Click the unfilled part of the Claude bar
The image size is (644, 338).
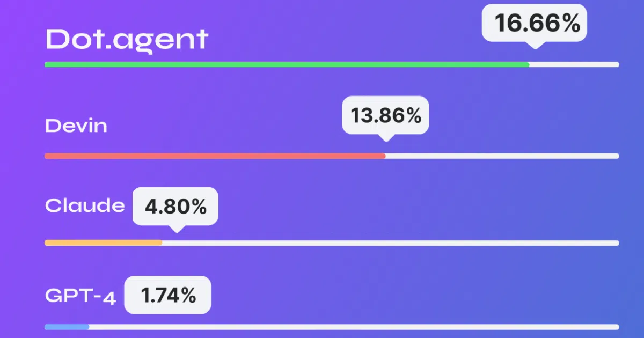[391, 243]
